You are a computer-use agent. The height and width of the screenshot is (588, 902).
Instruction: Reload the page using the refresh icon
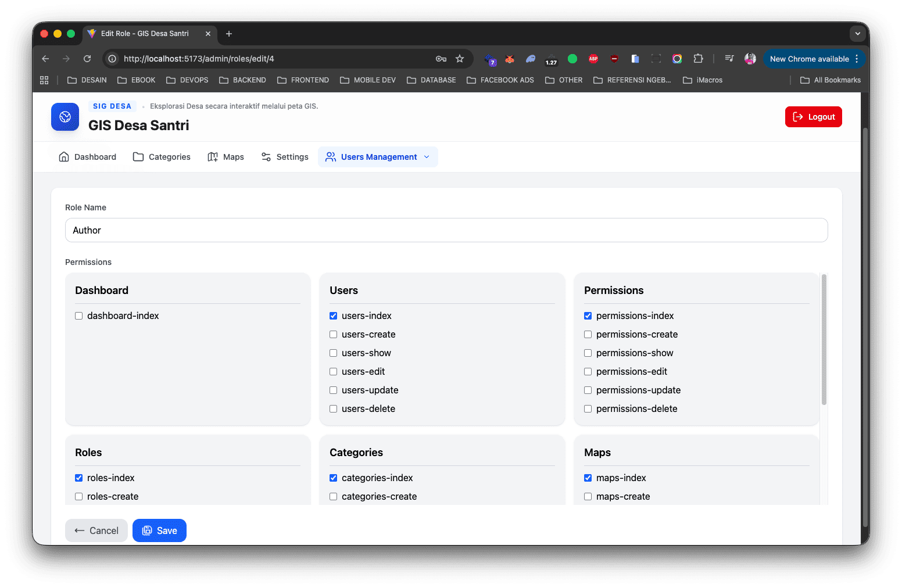(x=87, y=59)
